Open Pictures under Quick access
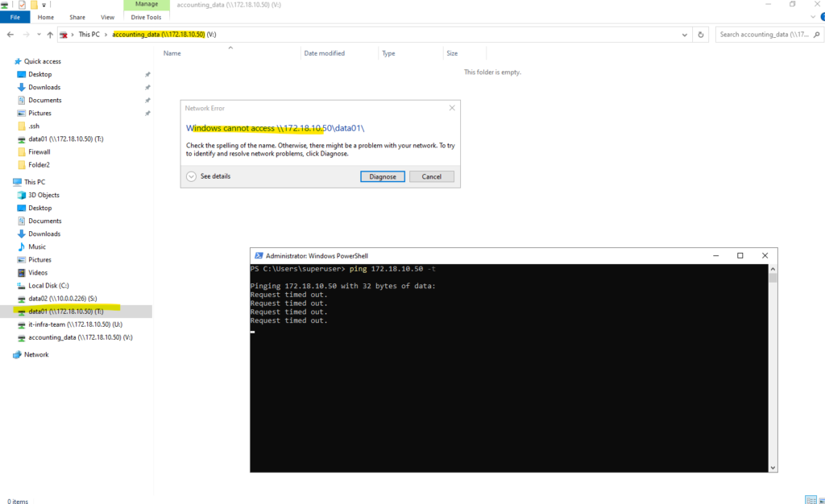This screenshot has height=504, width=825. [40, 113]
